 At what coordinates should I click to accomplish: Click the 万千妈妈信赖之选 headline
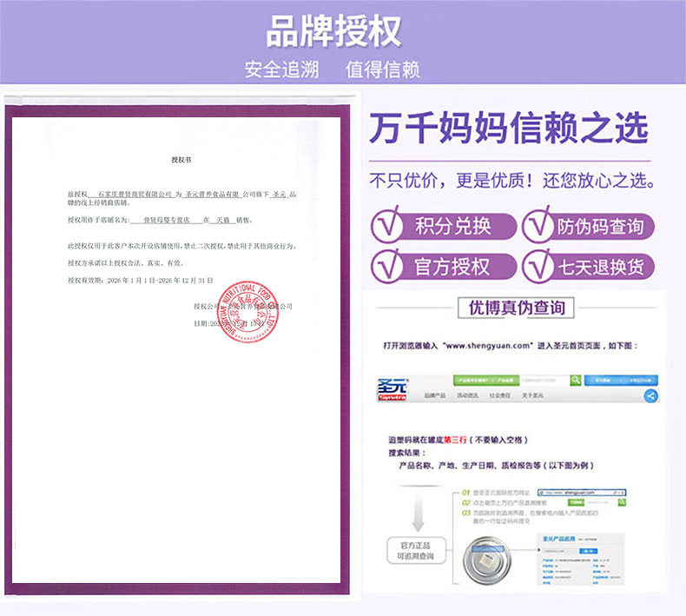click(x=508, y=128)
